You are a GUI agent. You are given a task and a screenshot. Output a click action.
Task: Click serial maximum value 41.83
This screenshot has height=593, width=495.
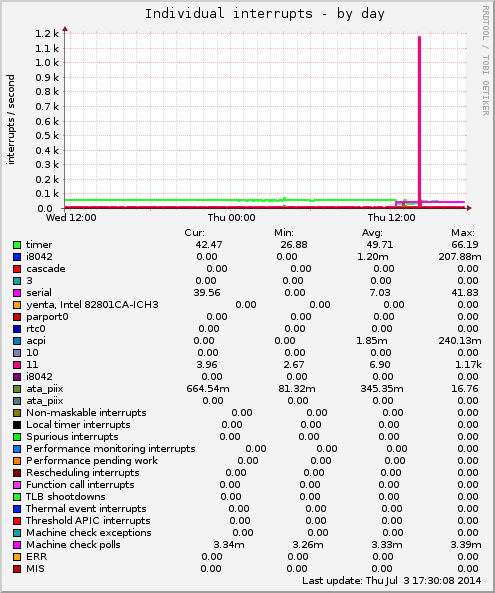pyautogui.click(x=465, y=293)
